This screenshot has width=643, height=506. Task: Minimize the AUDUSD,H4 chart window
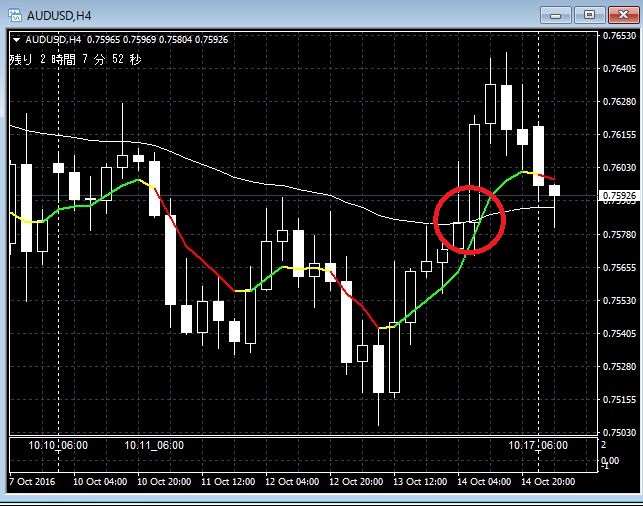click(x=556, y=15)
